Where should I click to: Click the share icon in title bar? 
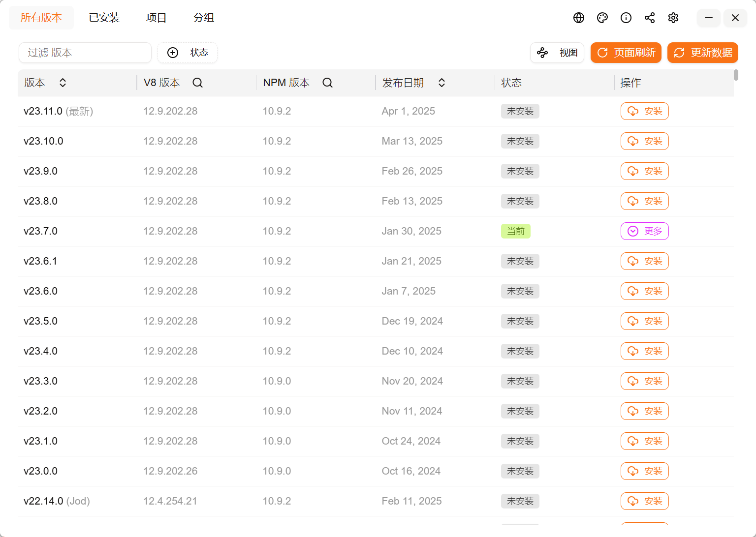tap(650, 18)
